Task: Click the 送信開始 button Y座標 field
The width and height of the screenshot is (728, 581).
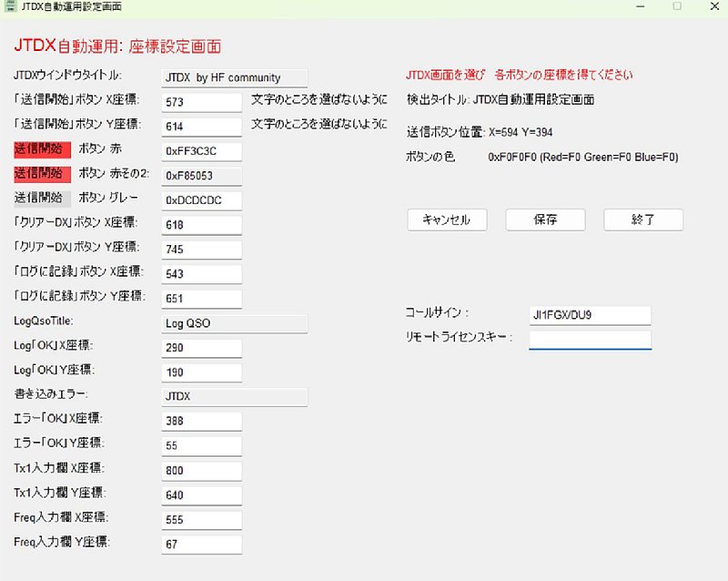Action: point(201,127)
